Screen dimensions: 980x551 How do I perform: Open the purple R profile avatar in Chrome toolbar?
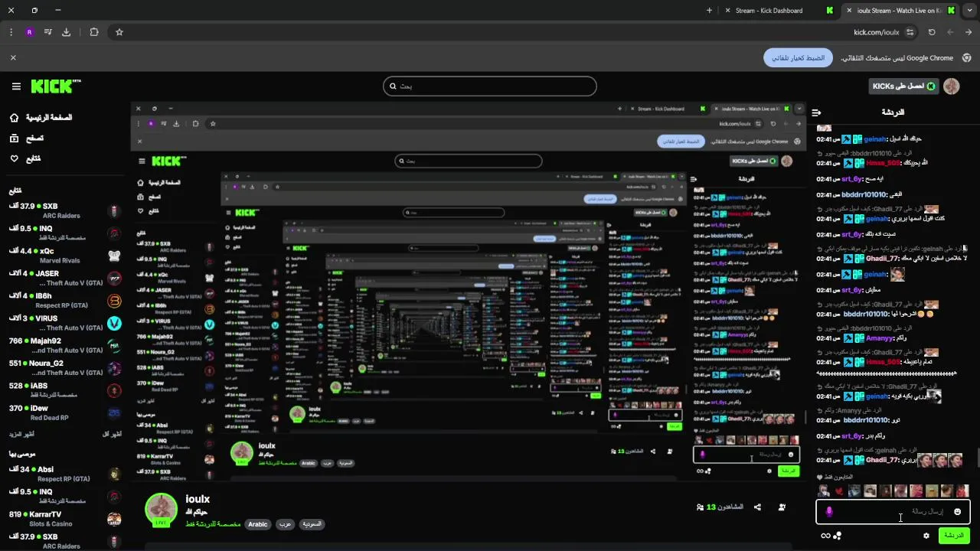click(29, 32)
